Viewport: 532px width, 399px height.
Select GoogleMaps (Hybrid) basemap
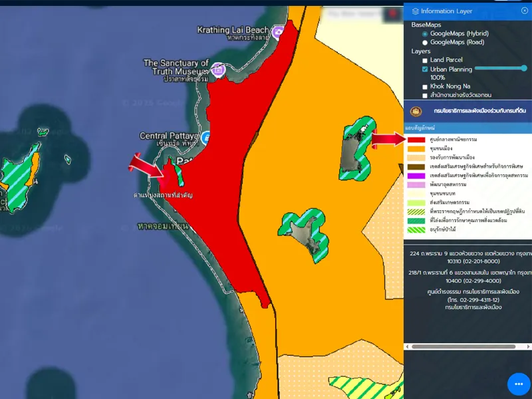pos(425,33)
